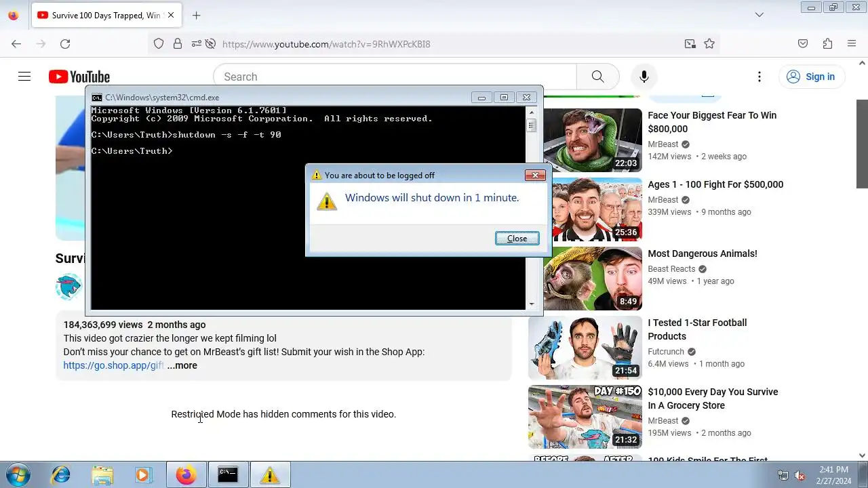Click the YouTube search magnifier button

[597, 77]
